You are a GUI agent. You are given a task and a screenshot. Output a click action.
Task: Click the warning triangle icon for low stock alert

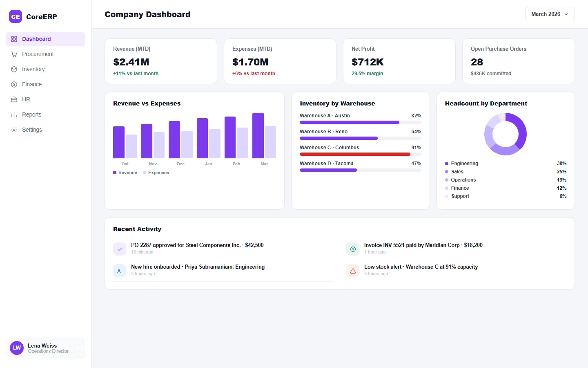pos(353,270)
